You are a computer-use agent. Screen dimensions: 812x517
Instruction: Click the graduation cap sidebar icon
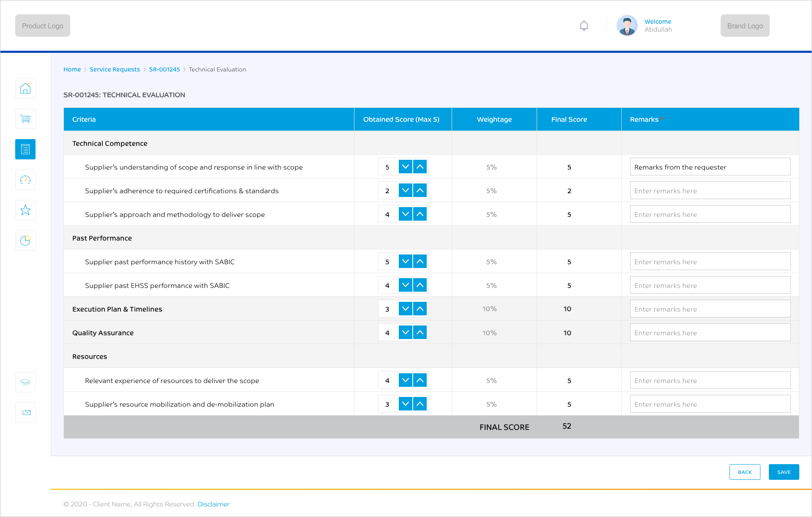click(25, 382)
